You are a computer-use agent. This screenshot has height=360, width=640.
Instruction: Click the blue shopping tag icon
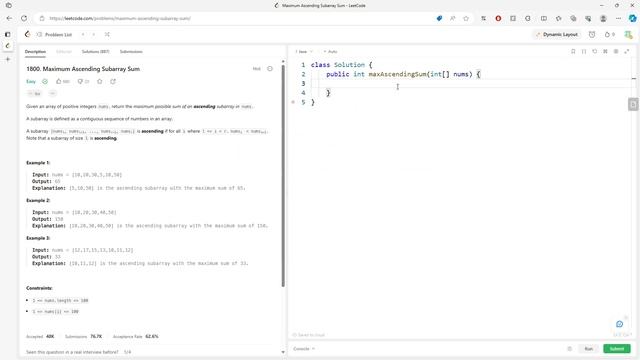[x=439, y=18]
